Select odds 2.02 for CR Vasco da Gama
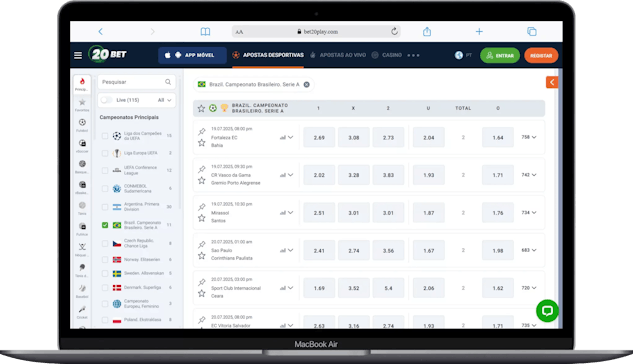633x364 pixels. point(319,175)
